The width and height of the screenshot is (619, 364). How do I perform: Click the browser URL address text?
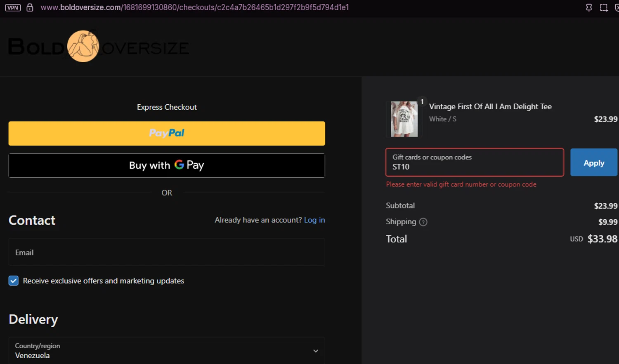pos(194,7)
